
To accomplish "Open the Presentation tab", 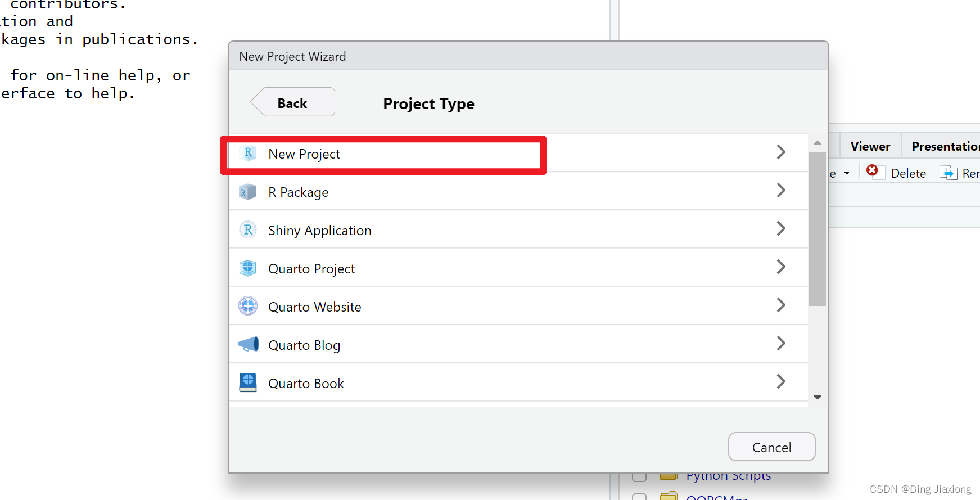I will click(945, 147).
